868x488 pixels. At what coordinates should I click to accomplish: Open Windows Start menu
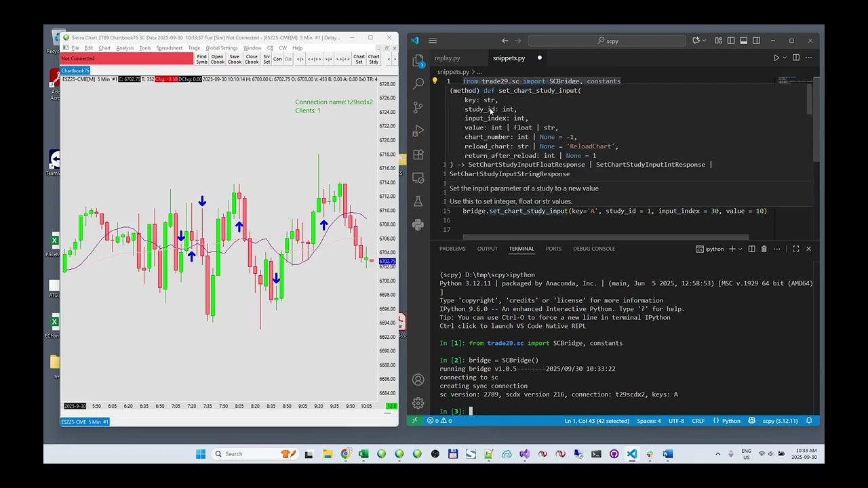[x=201, y=454]
